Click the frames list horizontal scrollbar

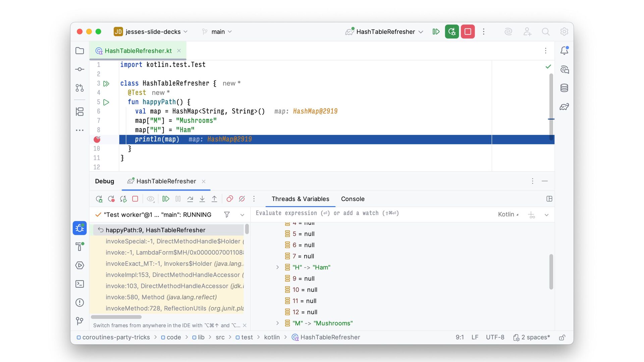click(x=116, y=317)
